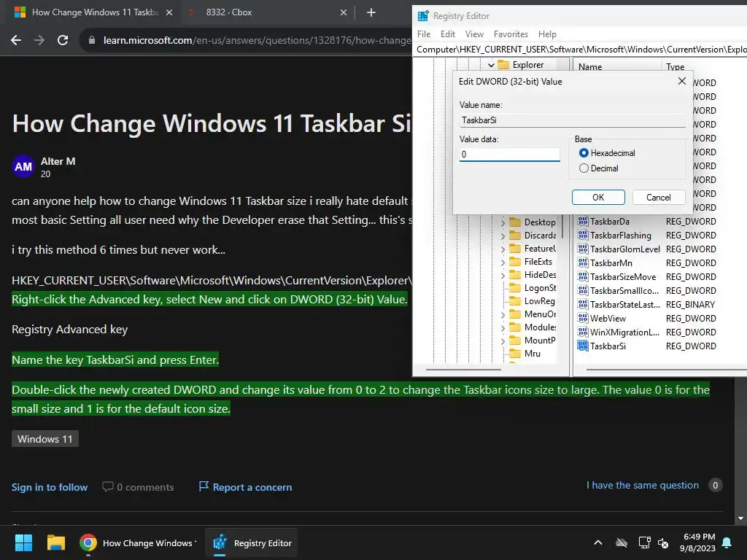Close the How Change Windows 11 tab
Image resolution: width=747 pixels, height=560 pixels.
169,12
